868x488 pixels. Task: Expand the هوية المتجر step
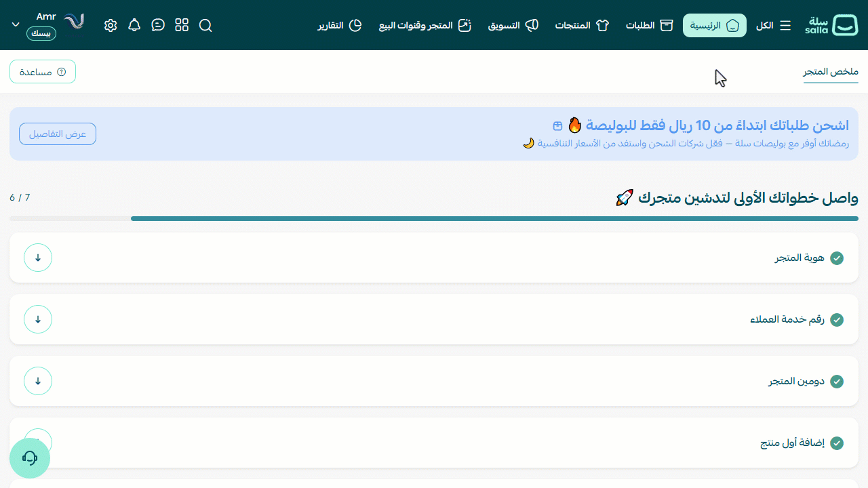[38, 258]
